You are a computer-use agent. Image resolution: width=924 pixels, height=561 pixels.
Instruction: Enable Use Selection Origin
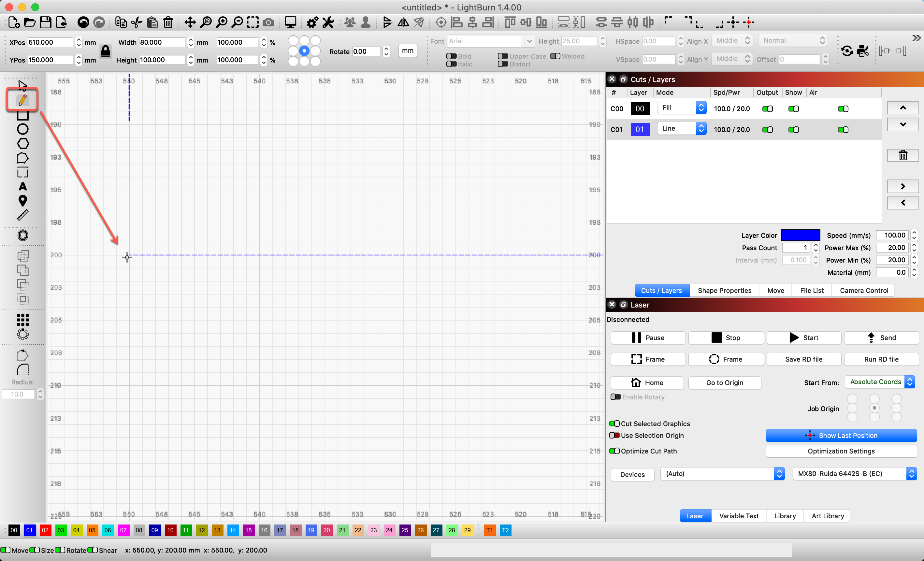coord(614,435)
